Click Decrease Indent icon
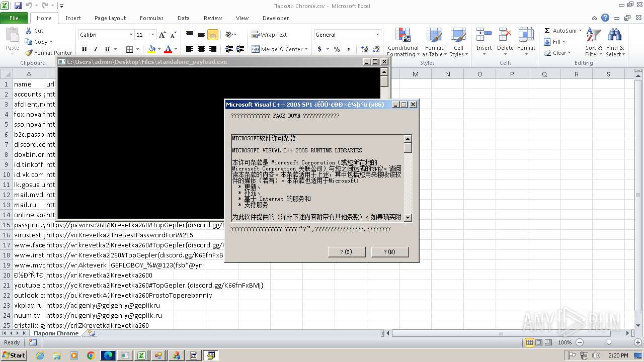Screen dimensions: 644x362 coord(229,49)
